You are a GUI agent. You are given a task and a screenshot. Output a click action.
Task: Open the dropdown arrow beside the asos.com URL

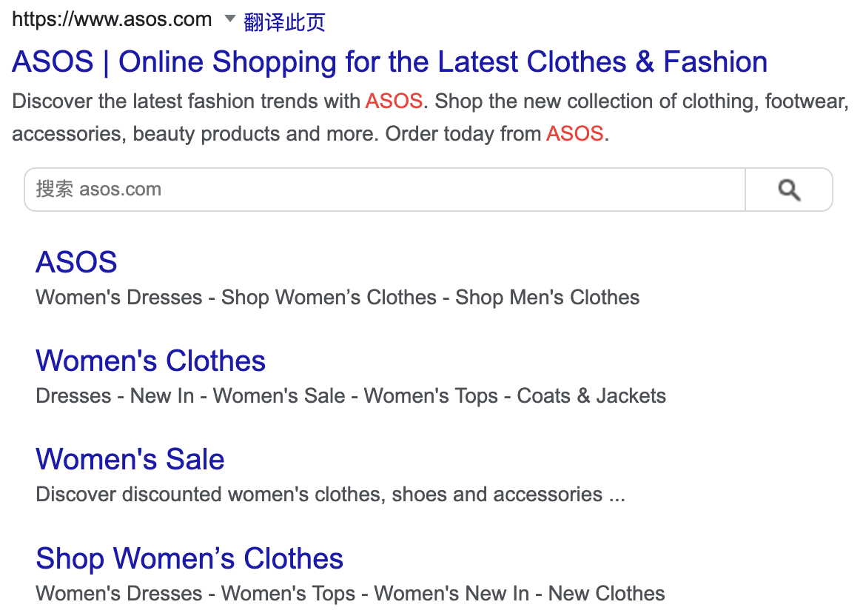click(229, 19)
